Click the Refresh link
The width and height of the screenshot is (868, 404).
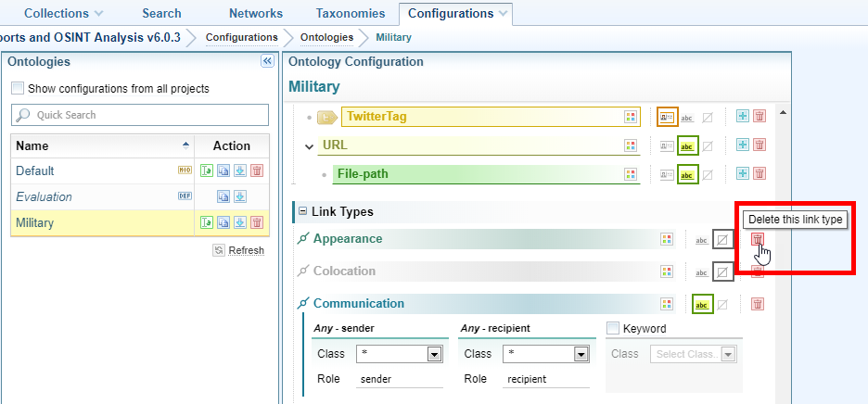[x=245, y=250]
